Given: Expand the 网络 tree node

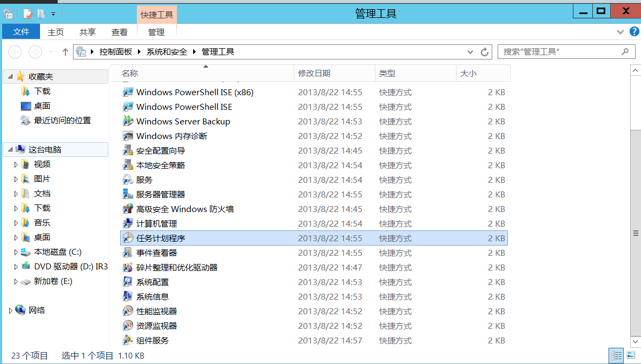Looking at the screenshot, I should 10,310.
